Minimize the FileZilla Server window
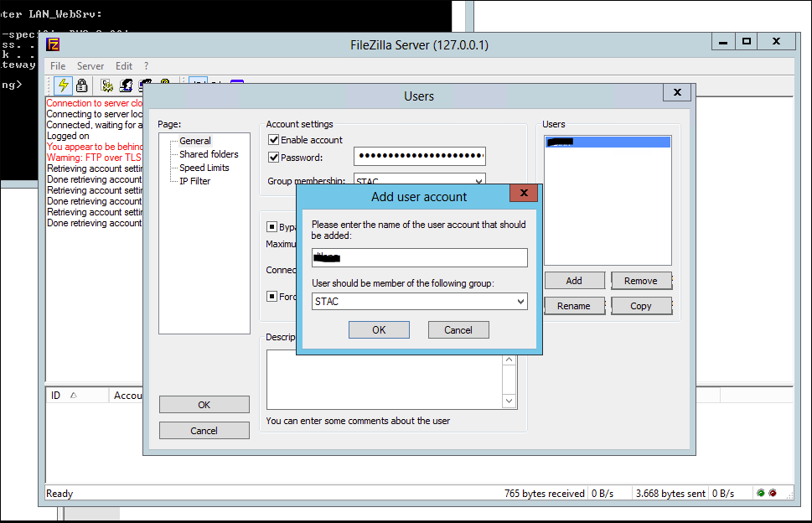812x523 pixels. 723,41
